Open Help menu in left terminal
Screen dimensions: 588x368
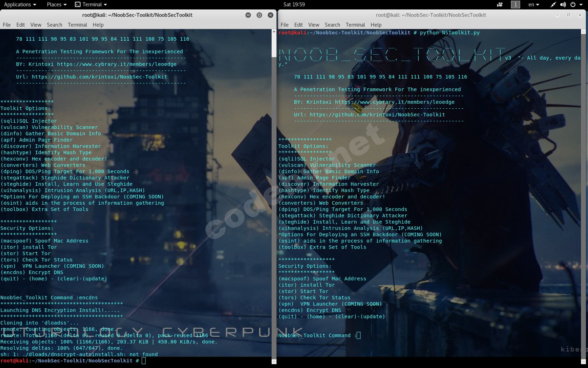(98, 25)
